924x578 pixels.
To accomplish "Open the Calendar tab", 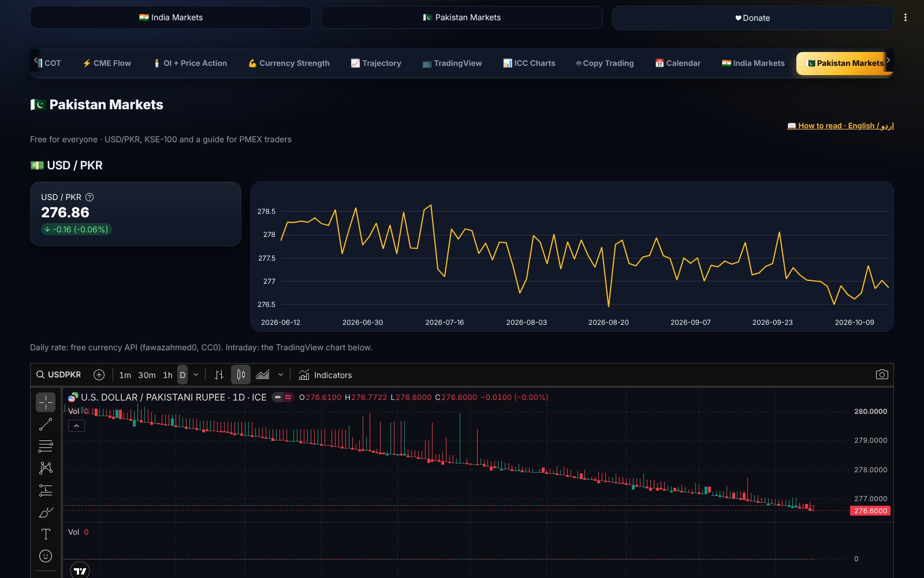I will tap(678, 63).
